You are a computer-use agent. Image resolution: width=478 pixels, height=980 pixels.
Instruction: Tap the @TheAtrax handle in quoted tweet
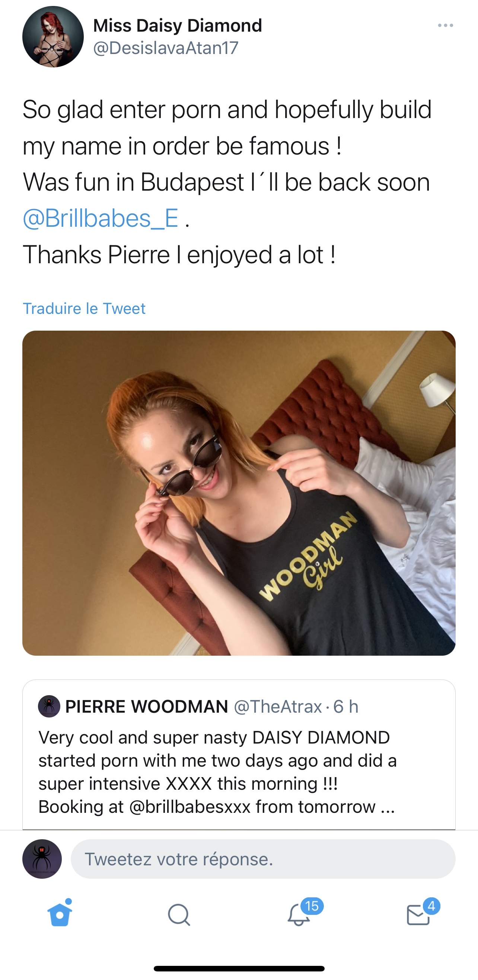[278, 706]
